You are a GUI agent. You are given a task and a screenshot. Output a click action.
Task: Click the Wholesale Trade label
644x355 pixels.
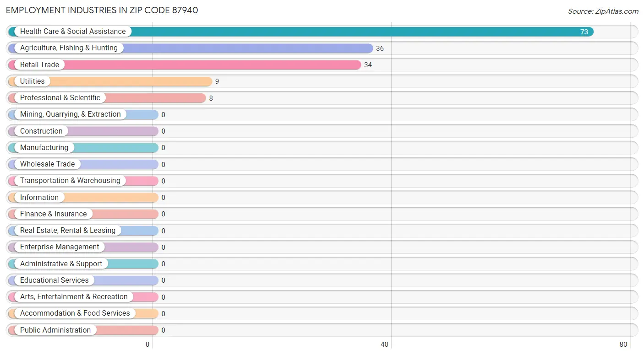coord(47,164)
